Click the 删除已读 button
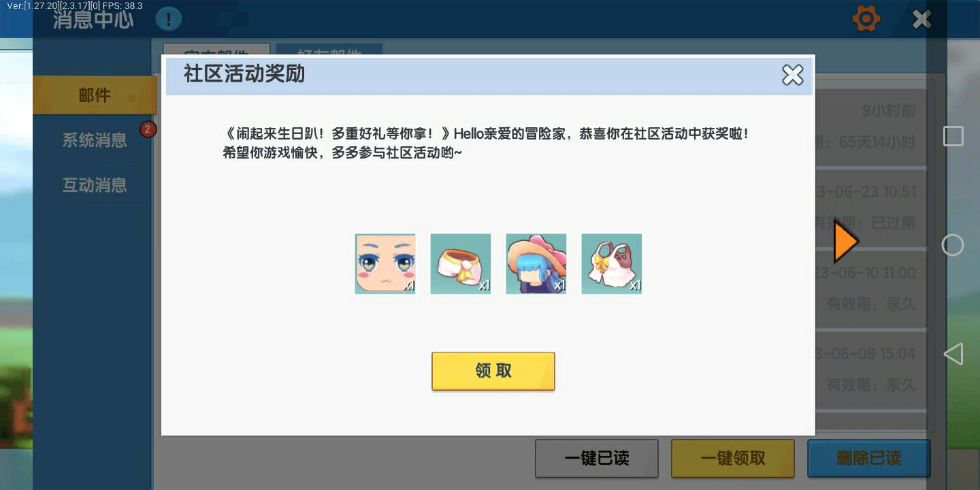 coord(869,458)
